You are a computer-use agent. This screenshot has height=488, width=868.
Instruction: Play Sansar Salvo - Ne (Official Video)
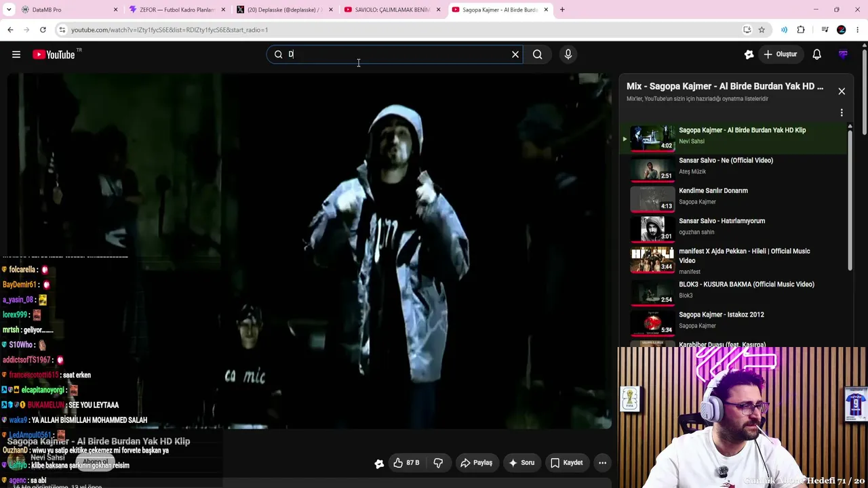726,161
